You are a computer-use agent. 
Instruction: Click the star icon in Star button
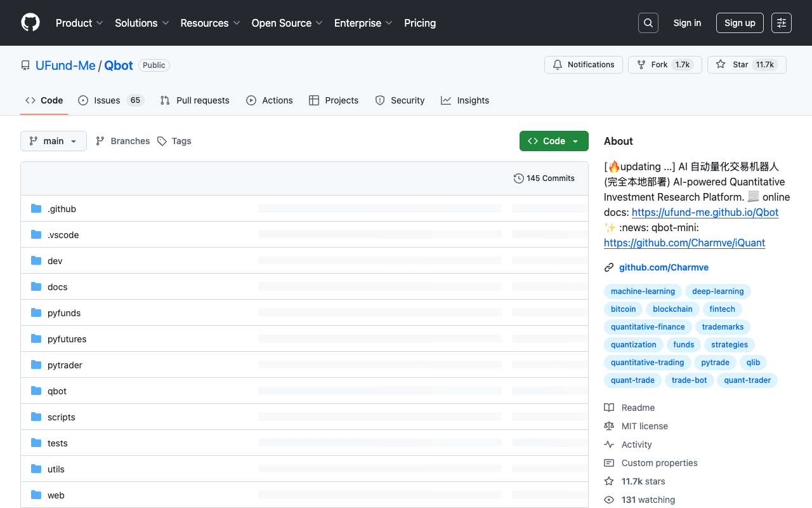pyautogui.click(x=721, y=65)
